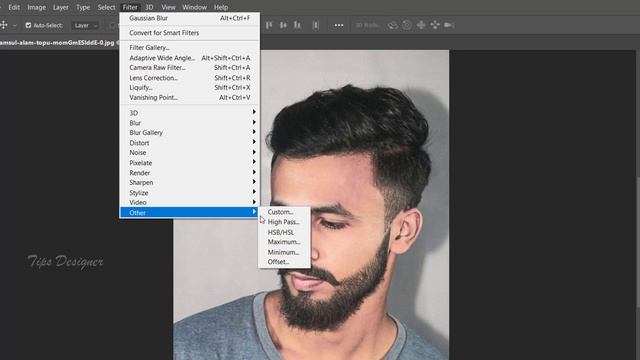The image size is (640, 360).
Task: Click the align top edges icon
Action: [x=269, y=25]
